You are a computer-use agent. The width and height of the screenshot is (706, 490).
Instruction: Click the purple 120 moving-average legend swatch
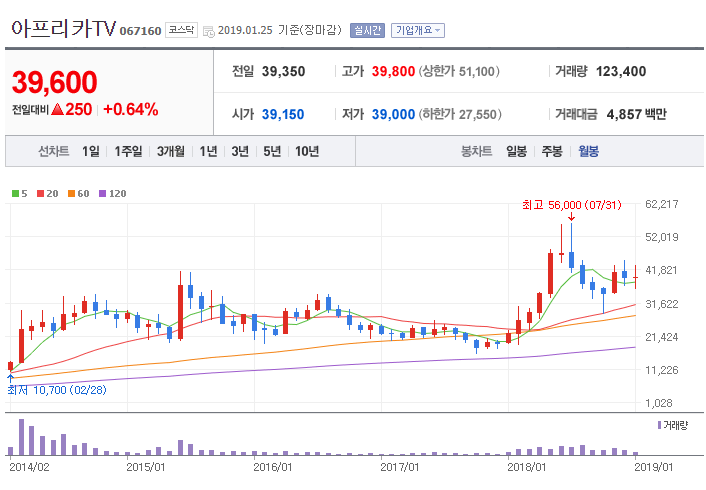pos(102,194)
